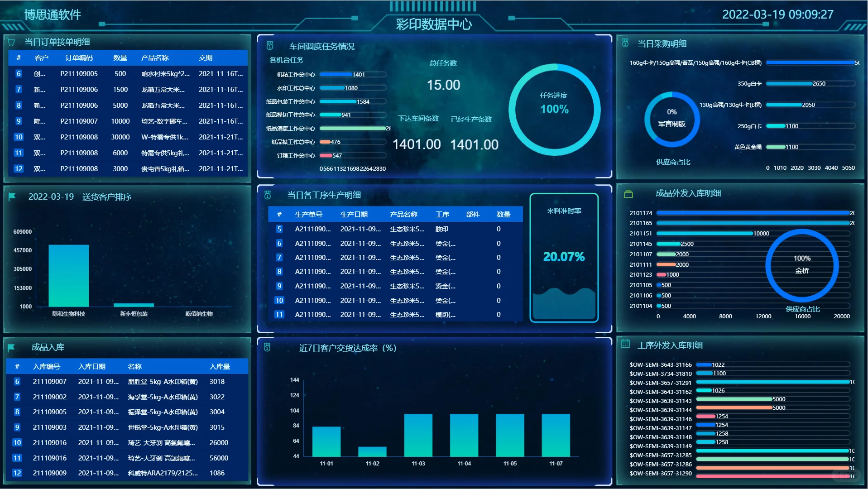Click the cart icon beside 当日订单接单明细
This screenshot has width=868, height=489.
[x=11, y=42]
